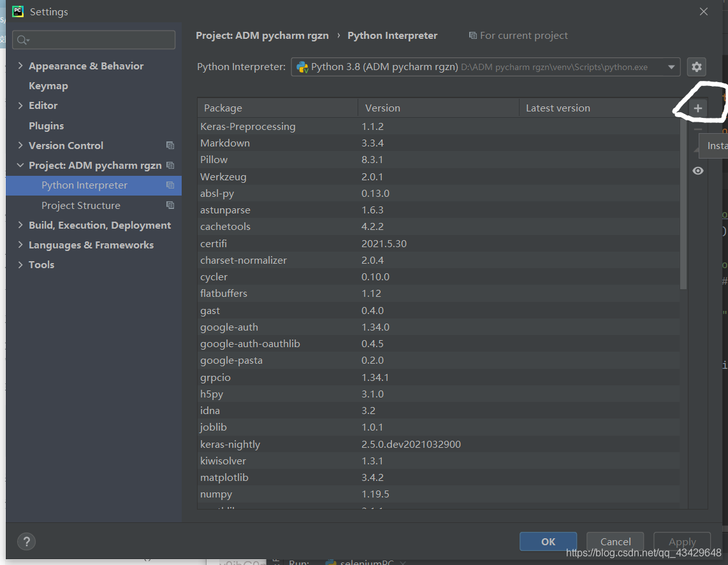
Task: Expand the Tools section
Action: pyautogui.click(x=20, y=264)
